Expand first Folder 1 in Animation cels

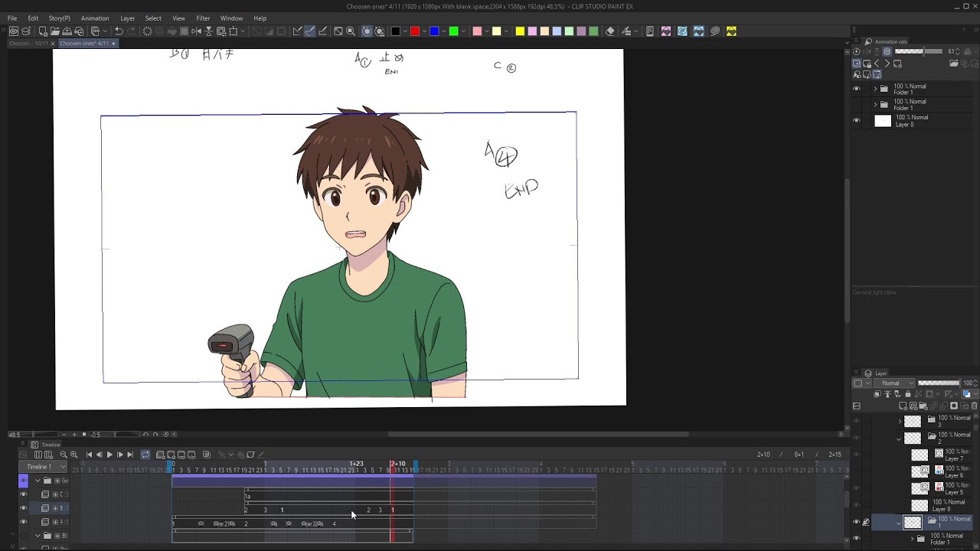(x=875, y=89)
